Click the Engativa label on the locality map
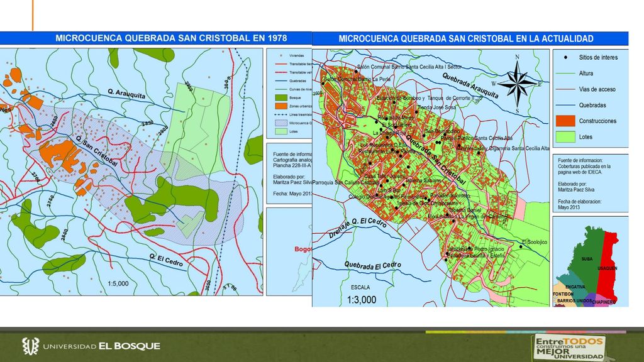 pos(575,287)
